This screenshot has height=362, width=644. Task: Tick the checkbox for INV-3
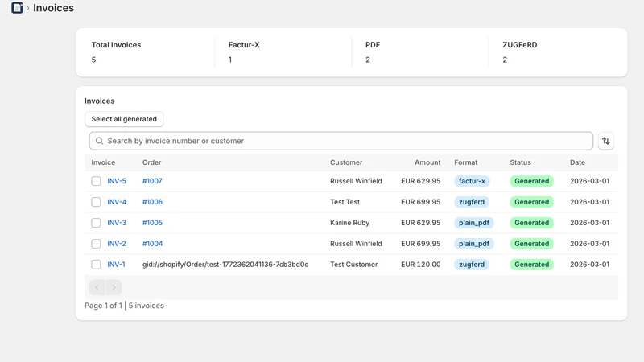tap(96, 223)
